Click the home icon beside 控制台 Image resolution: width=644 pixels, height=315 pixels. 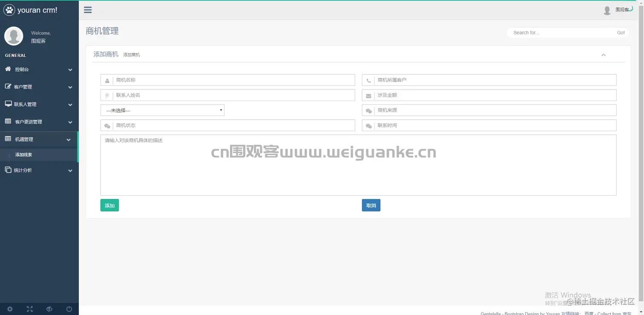click(x=8, y=69)
